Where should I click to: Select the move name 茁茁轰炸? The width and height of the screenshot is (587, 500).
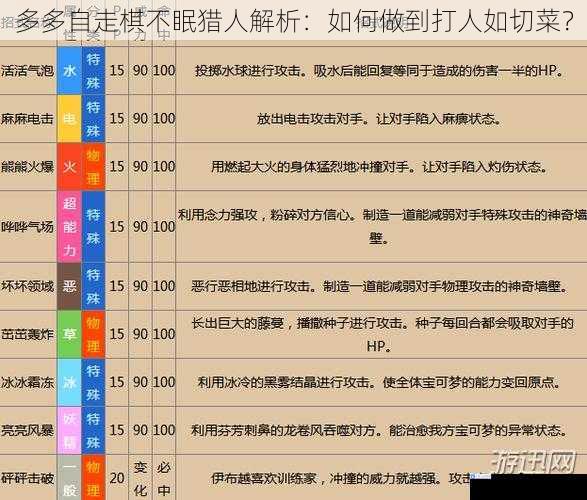[x=27, y=334]
